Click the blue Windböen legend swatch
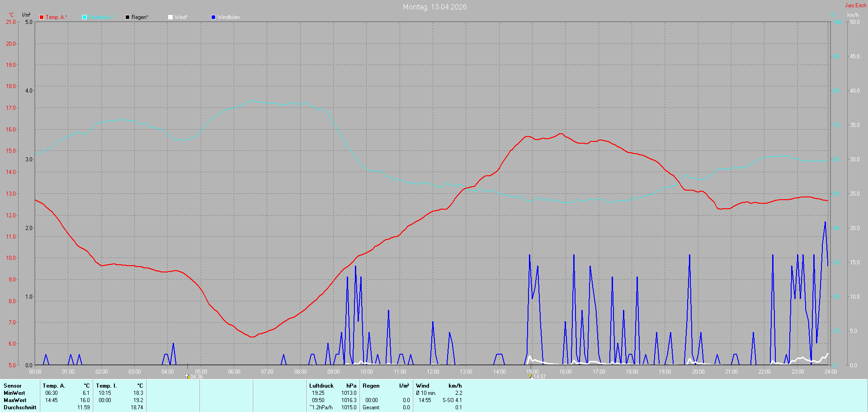The image size is (868, 412). [x=213, y=17]
